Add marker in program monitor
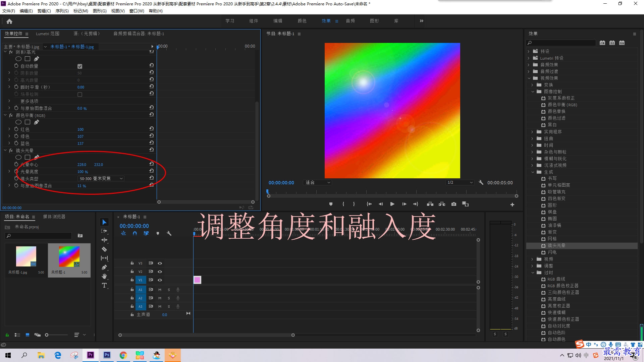The width and height of the screenshot is (644, 362). coord(331,204)
